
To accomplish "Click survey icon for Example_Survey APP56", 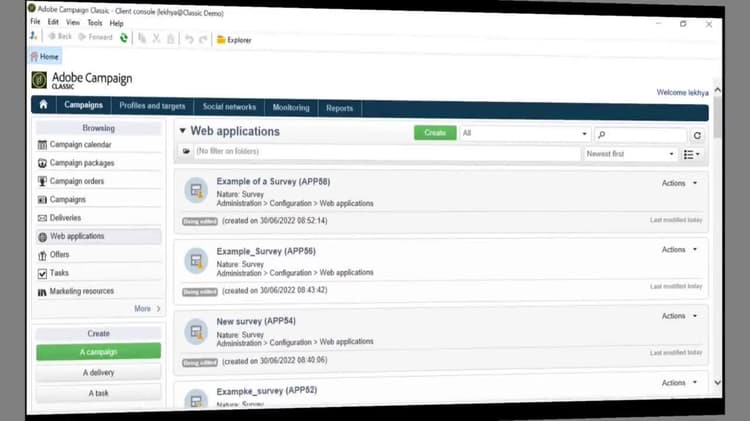I will point(196,261).
